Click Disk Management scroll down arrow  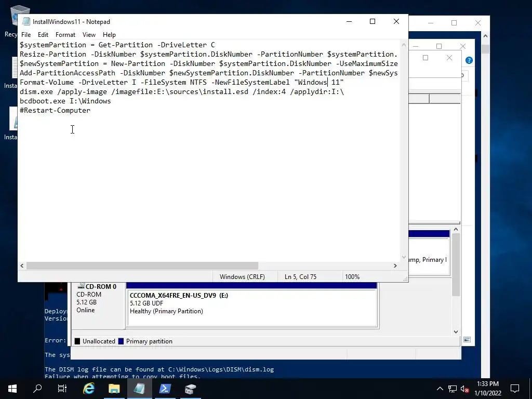tap(456, 331)
